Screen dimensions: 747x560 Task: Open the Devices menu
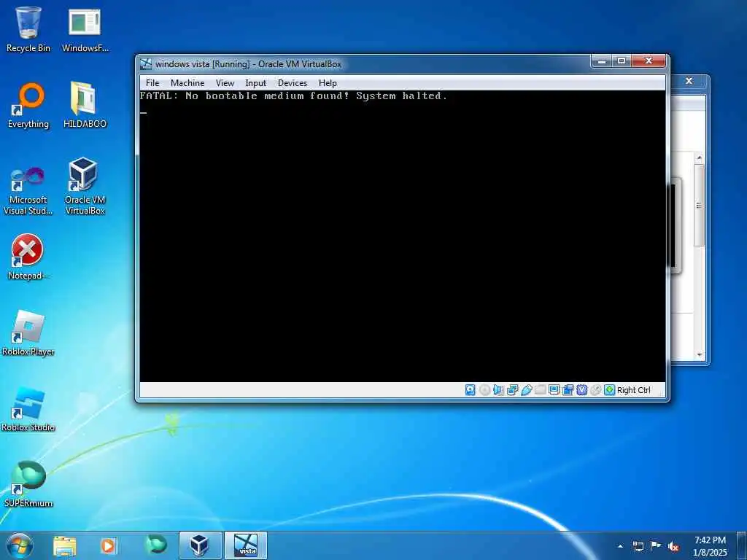(293, 83)
